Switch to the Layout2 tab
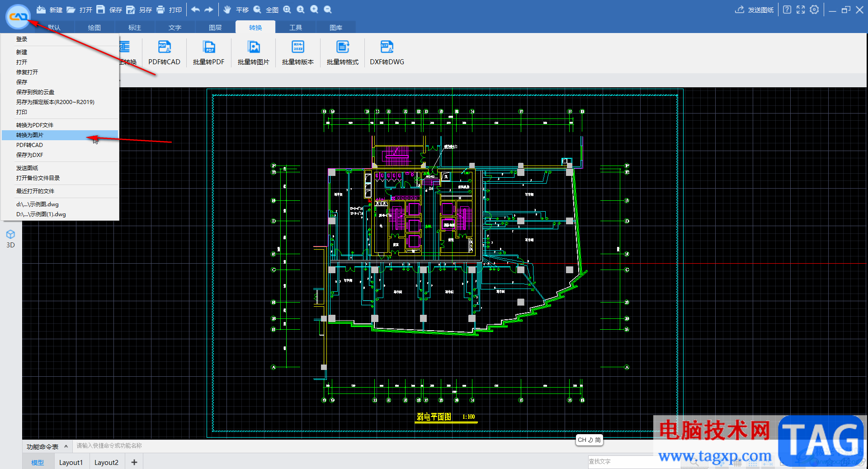This screenshot has width=868, height=469. point(106,462)
